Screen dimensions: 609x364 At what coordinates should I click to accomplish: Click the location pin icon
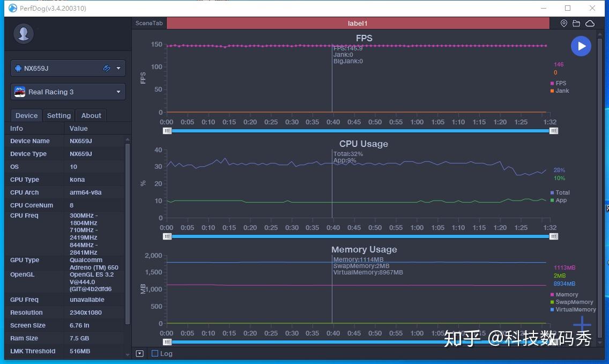(x=563, y=23)
